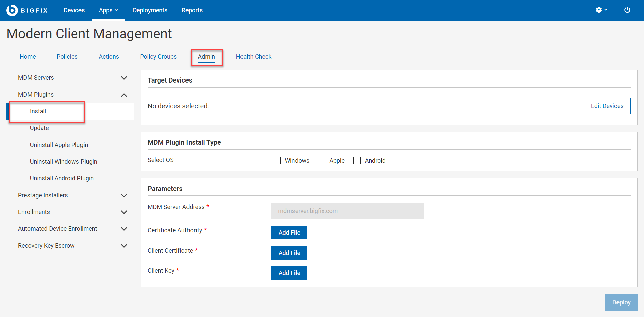Enable the Apple OS checkbox

point(321,161)
